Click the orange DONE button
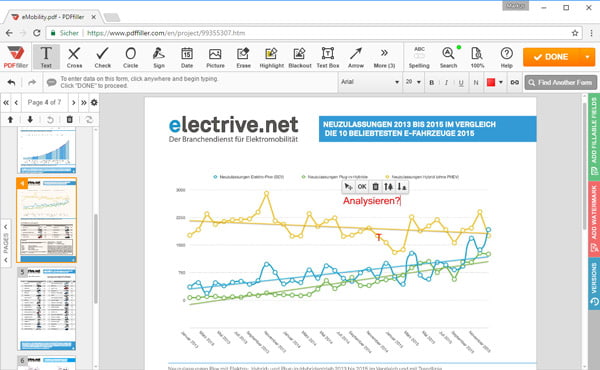This screenshot has width=600, height=370. (552, 57)
